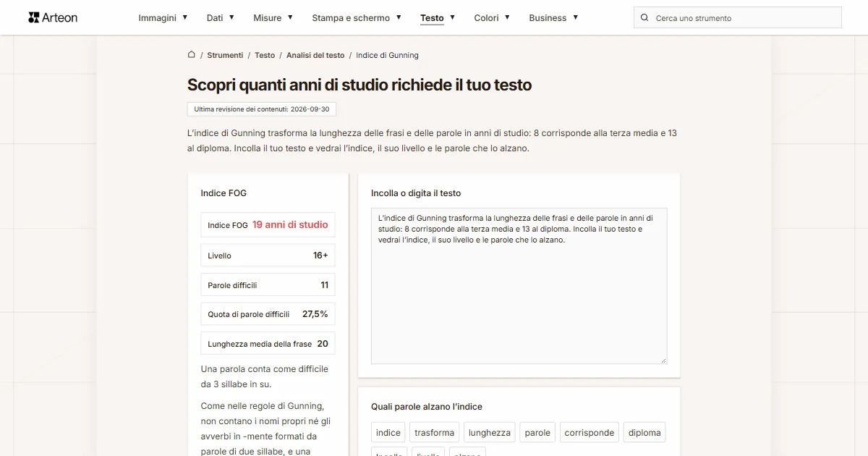Open the Immagini menu
The width and height of the screenshot is (868, 456).
[x=157, y=17]
